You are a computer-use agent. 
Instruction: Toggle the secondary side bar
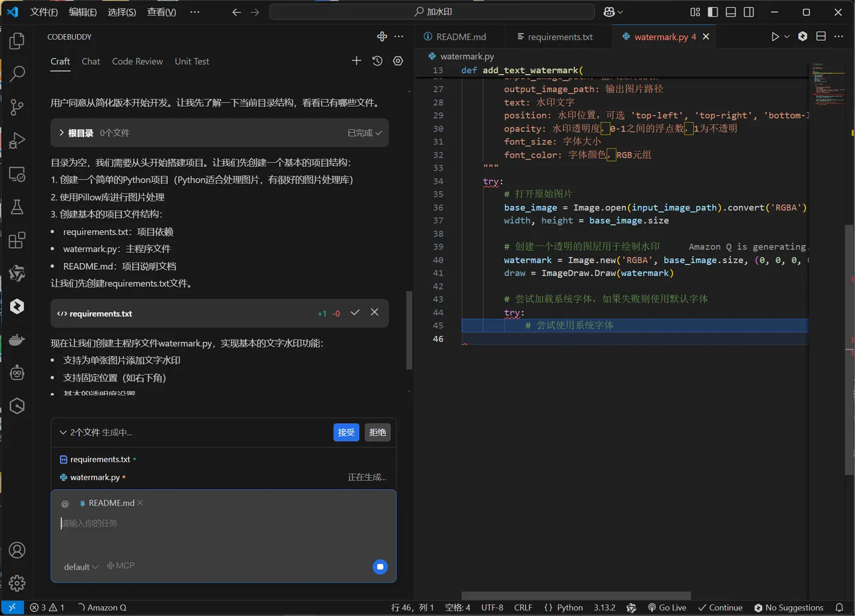click(749, 12)
